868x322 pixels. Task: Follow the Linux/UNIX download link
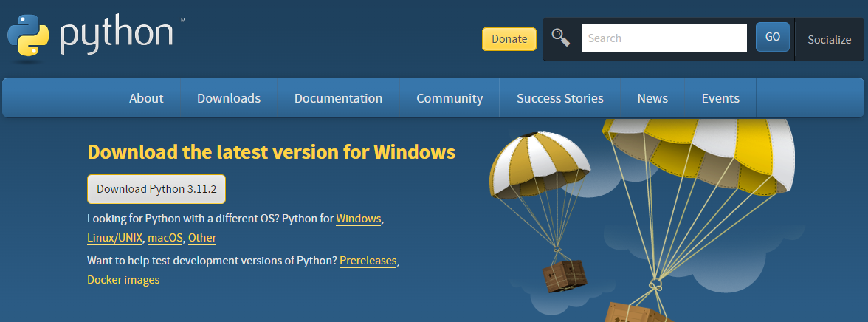(x=115, y=239)
